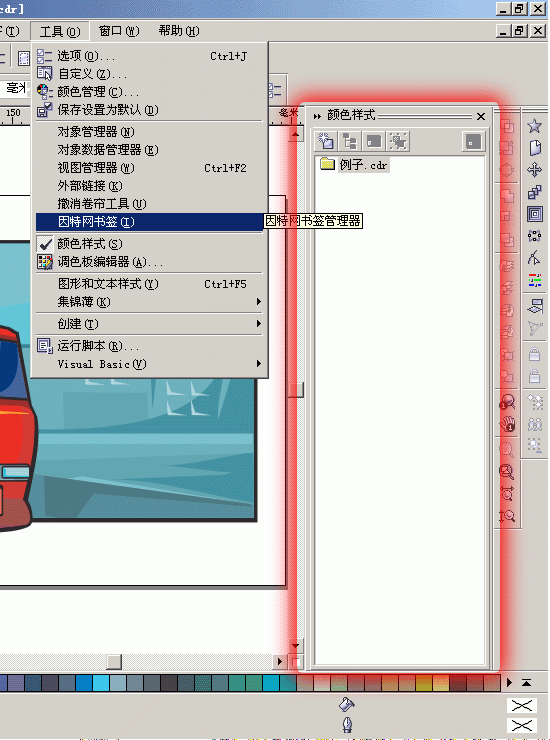Image resolution: width=550 pixels, height=740 pixels.
Task: Choose 外部链接 (K) menu entry
Action: click(x=149, y=185)
